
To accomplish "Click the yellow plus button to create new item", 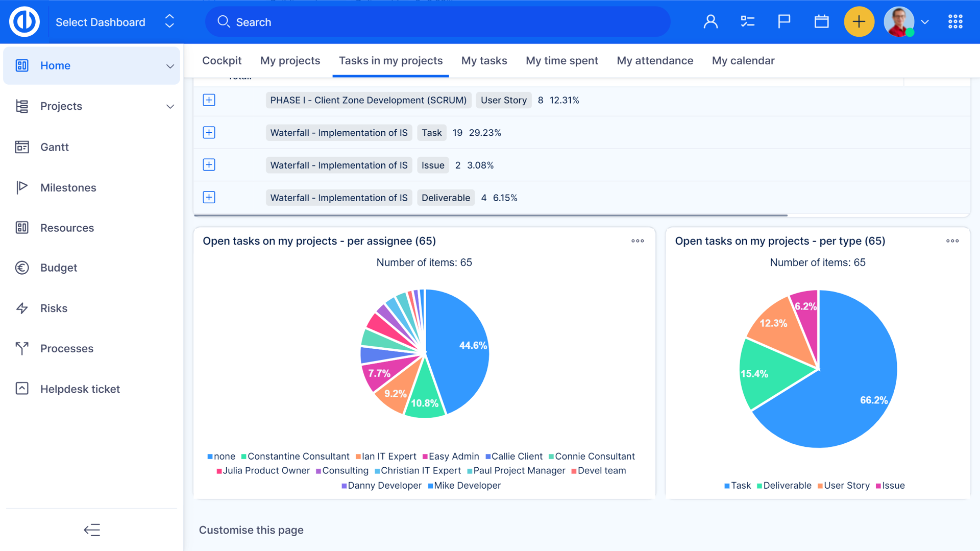I will 859,21.
